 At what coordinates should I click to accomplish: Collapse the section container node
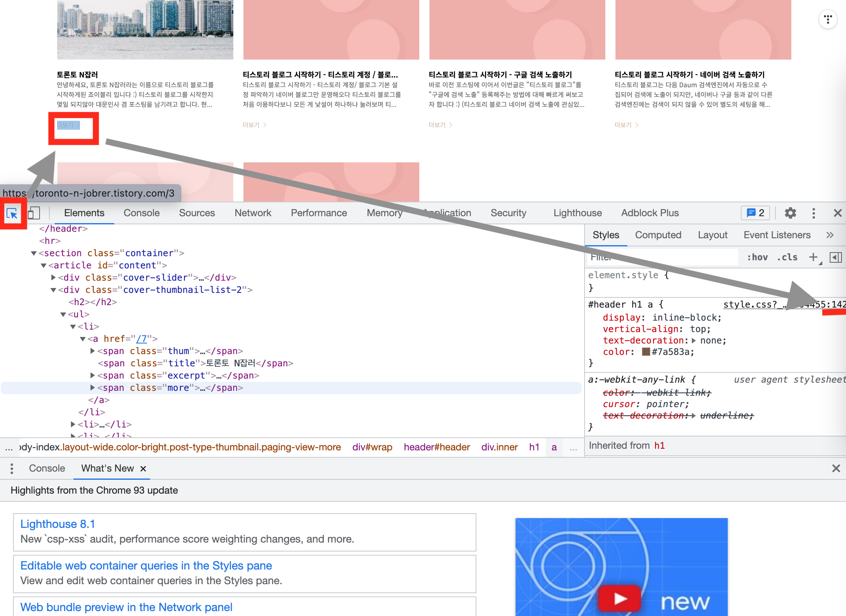tap(34, 253)
